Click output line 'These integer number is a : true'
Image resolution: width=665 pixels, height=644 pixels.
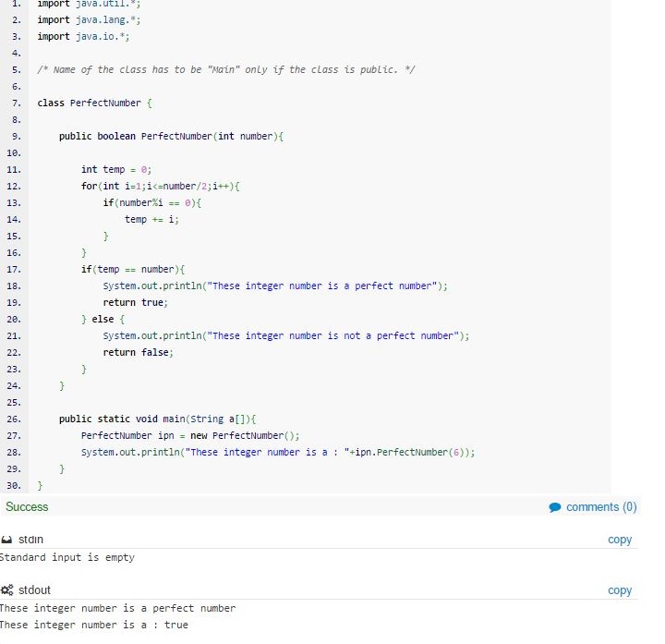(x=93, y=625)
